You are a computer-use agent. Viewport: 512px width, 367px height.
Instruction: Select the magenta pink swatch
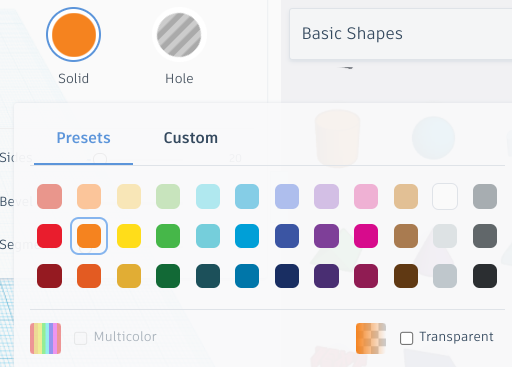tap(366, 236)
